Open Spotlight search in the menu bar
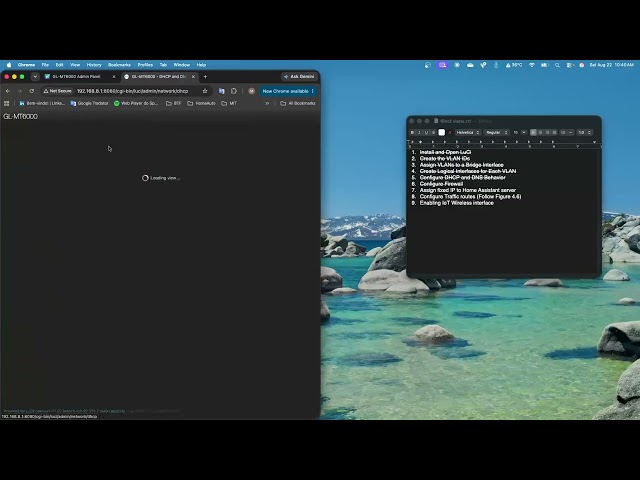The height and width of the screenshot is (480, 640). click(557, 65)
